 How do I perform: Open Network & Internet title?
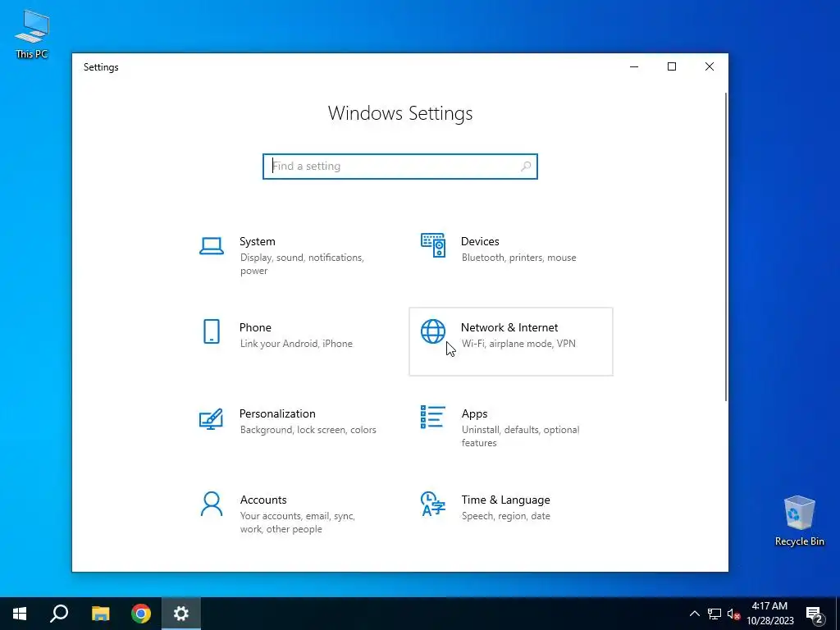[x=509, y=327]
